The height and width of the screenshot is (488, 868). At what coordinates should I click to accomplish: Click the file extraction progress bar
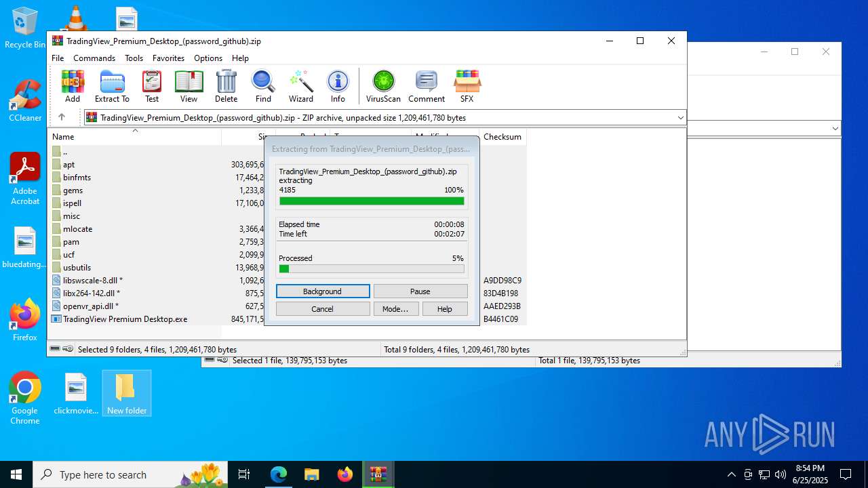[x=372, y=201]
